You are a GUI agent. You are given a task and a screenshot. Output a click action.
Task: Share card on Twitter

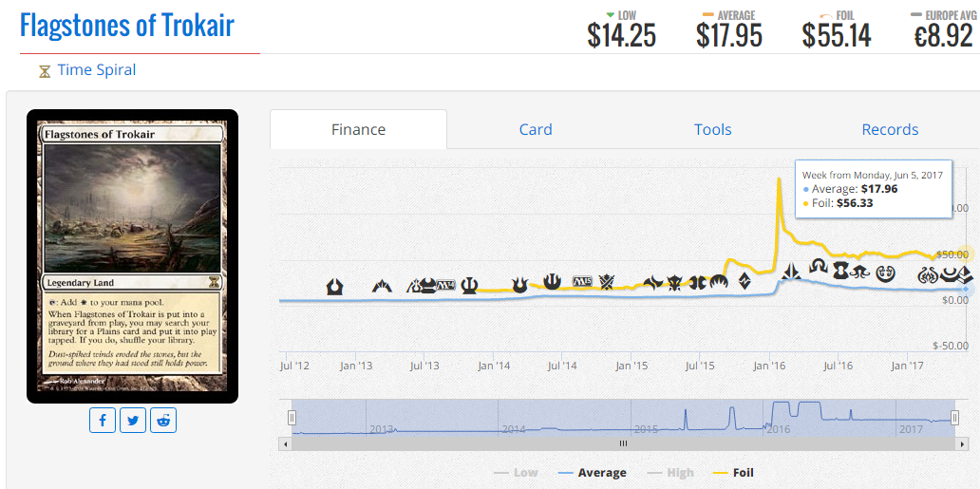click(x=133, y=421)
